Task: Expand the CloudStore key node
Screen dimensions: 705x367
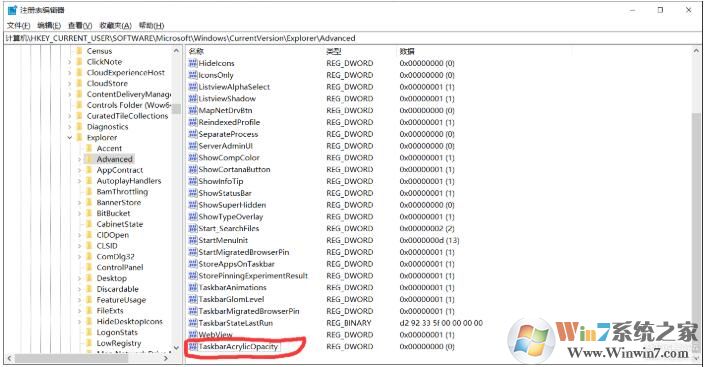Action: [70, 84]
